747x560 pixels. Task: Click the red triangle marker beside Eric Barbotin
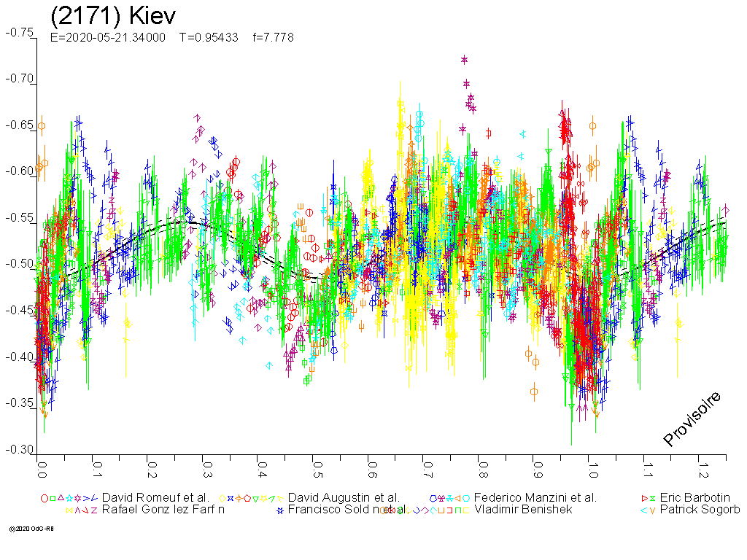(x=644, y=498)
